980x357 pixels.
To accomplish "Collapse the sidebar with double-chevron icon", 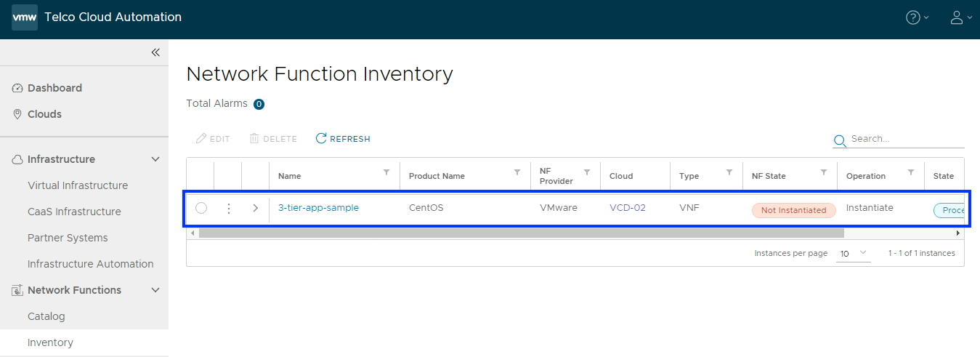I will (x=155, y=52).
